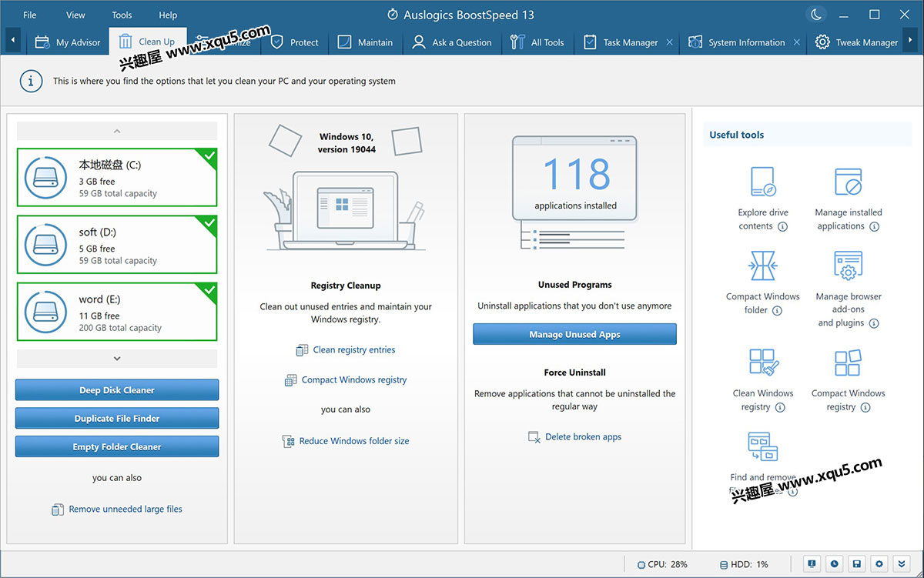Open settings gear in status bar
Screen dimensions: 924x578
tap(879, 564)
